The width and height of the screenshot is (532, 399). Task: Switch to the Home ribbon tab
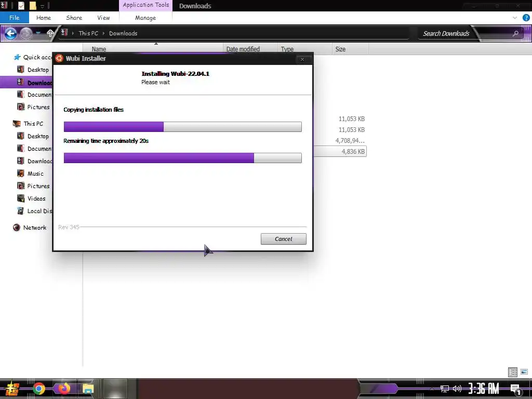pyautogui.click(x=44, y=18)
